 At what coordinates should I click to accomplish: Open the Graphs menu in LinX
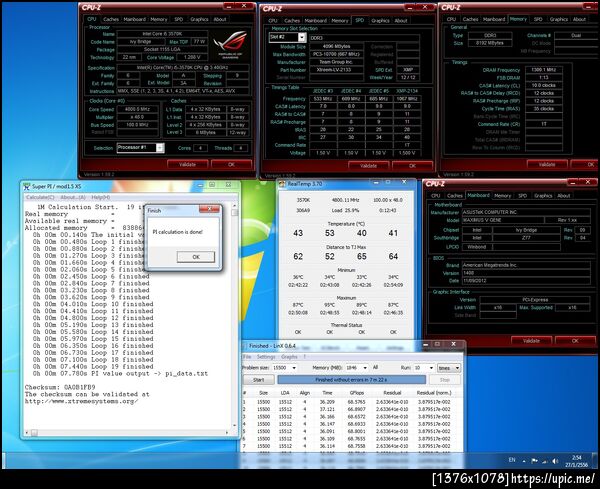point(289,357)
